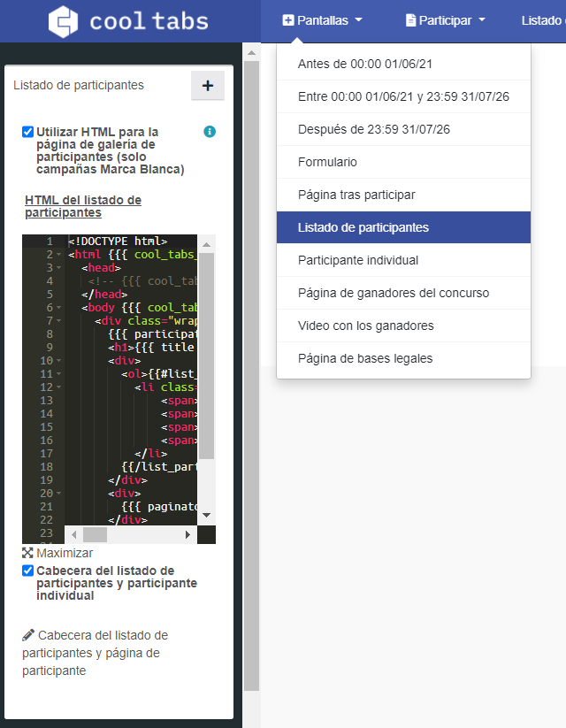Choose Página de ganadores del concurso

pyautogui.click(x=393, y=293)
